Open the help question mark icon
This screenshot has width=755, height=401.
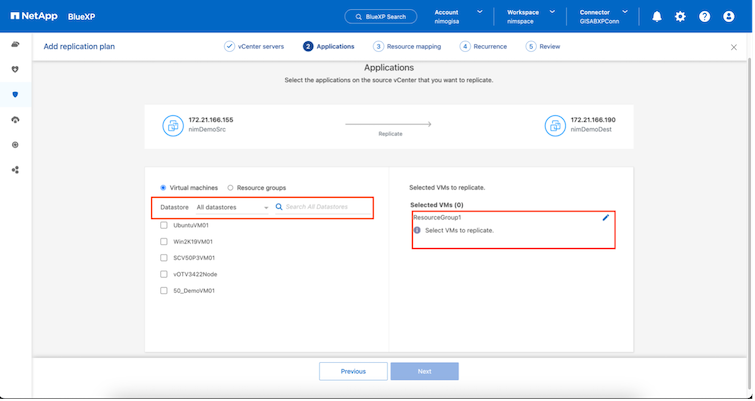704,17
